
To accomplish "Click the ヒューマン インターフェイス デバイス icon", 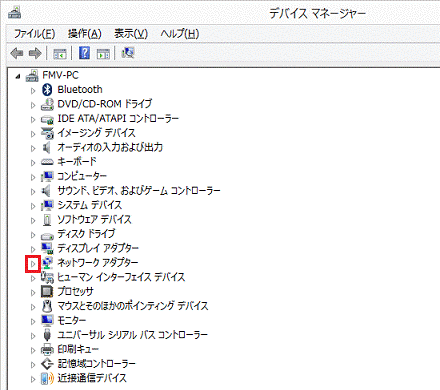I will point(47,277).
